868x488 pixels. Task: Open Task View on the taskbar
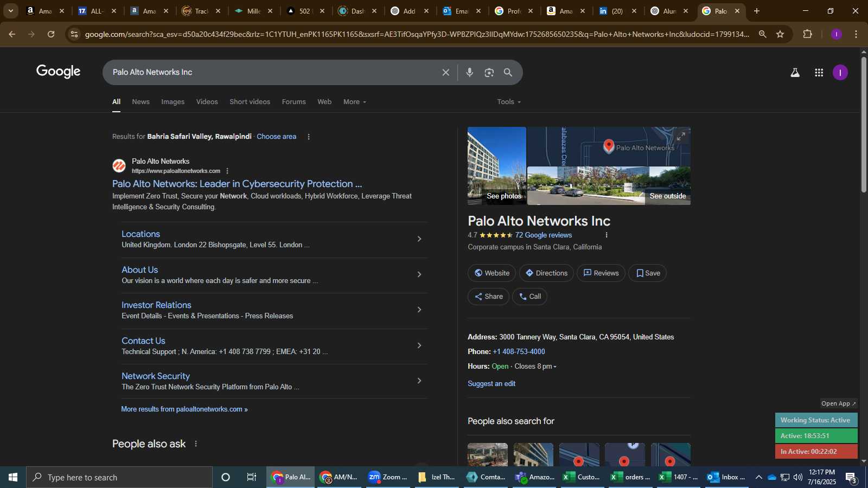pyautogui.click(x=252, y=477)
